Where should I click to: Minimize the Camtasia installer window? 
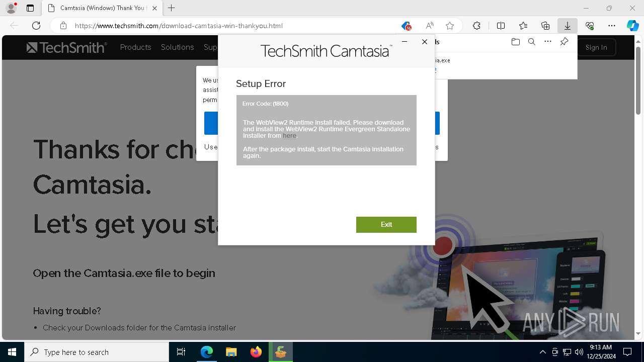(405, 42)
